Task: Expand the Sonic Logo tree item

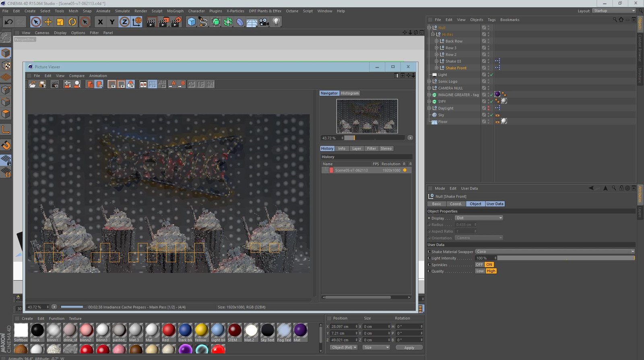Action: click(x=429, y=81)
